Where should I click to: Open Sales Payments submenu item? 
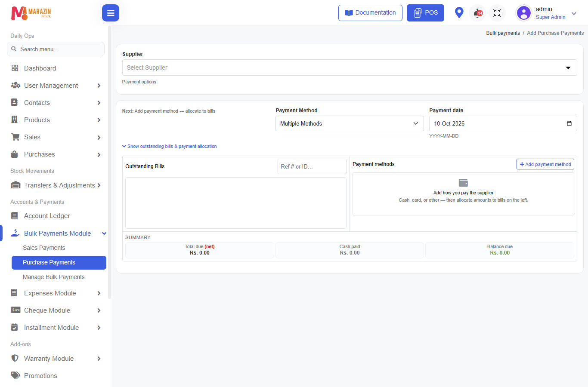44,248
